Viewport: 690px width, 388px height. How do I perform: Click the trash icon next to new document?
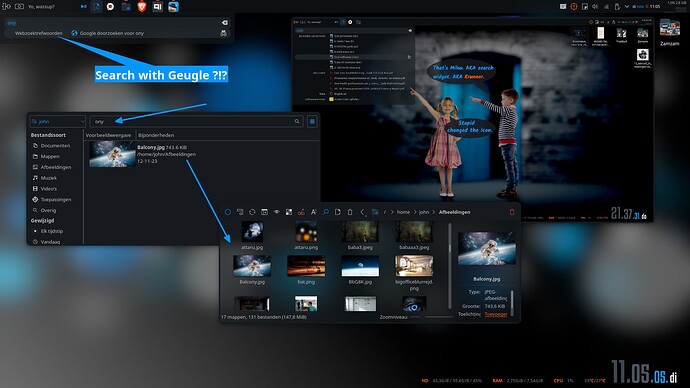pyautogui.click(x=350, y=212)
